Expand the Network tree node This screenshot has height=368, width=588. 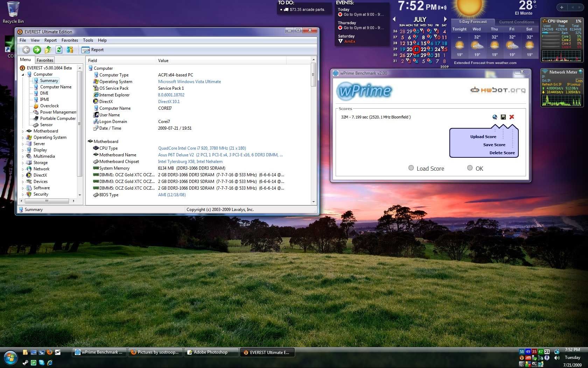pyautogui.click(x=23, y=169)
